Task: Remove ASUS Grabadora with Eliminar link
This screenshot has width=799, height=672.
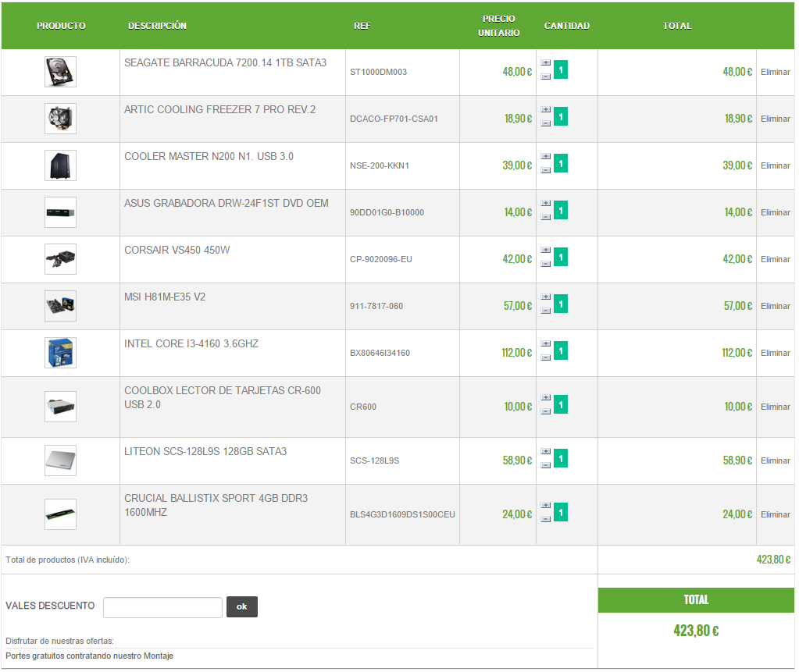Action: 775,213
